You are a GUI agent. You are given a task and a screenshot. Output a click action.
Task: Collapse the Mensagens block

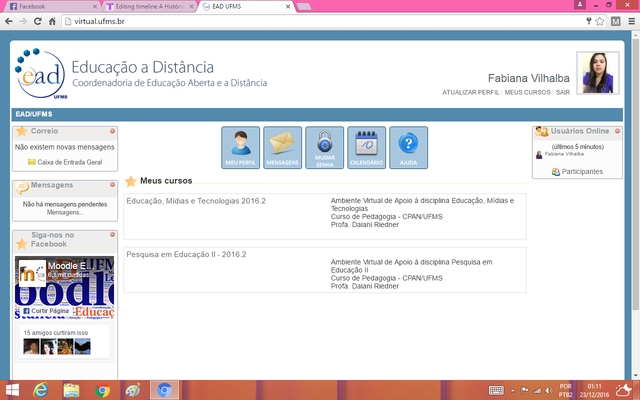tap(112, 185)
